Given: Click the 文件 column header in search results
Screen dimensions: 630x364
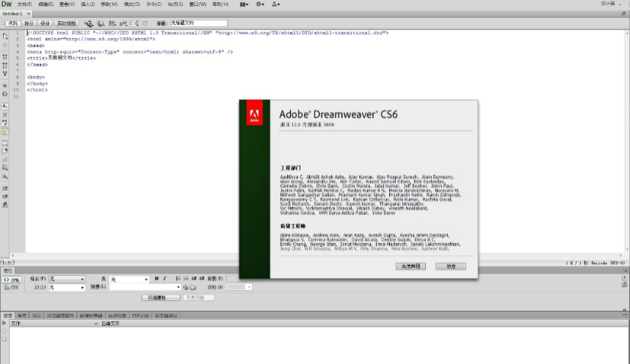Looking at the screenshot, I should [x=54, y=324].
